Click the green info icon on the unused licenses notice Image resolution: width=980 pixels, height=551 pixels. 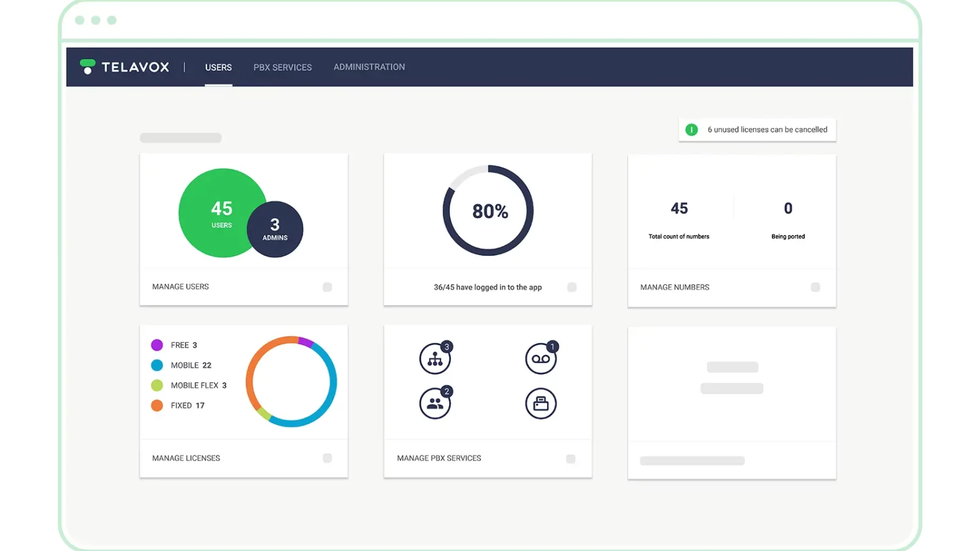coord(692,130)
